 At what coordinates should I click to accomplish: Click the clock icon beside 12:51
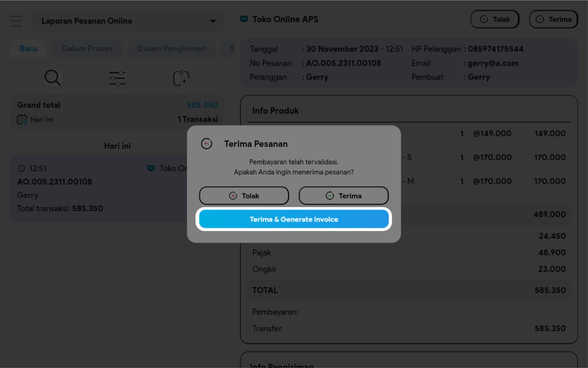(x=21, y=168)
